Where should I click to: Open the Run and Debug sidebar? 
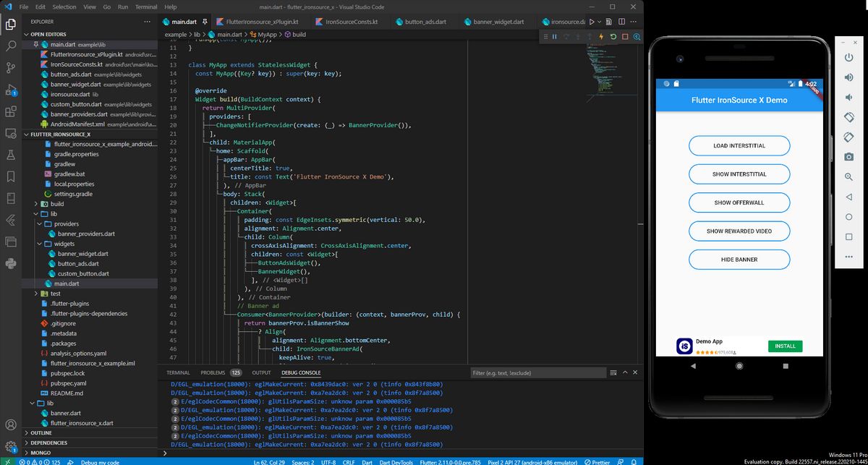point(10,89)
